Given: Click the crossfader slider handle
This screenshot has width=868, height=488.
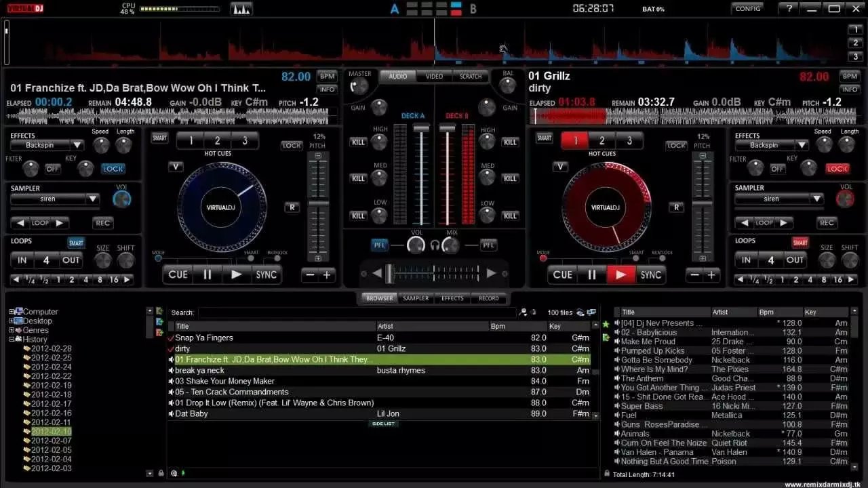Looking at the screenshot, I should pyautogui.click(x=389, y=273).
